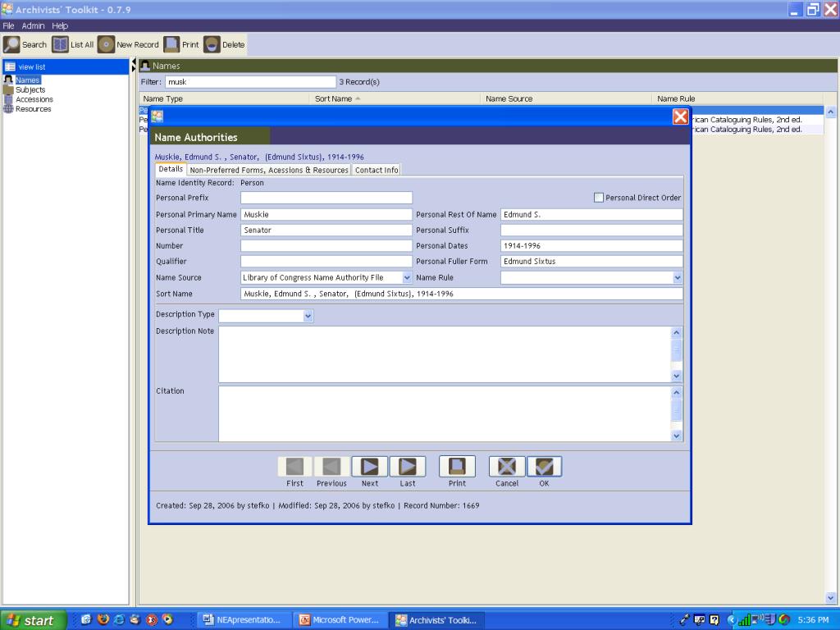Click the Name Source column header
The image size is (840, 630).
566,98
